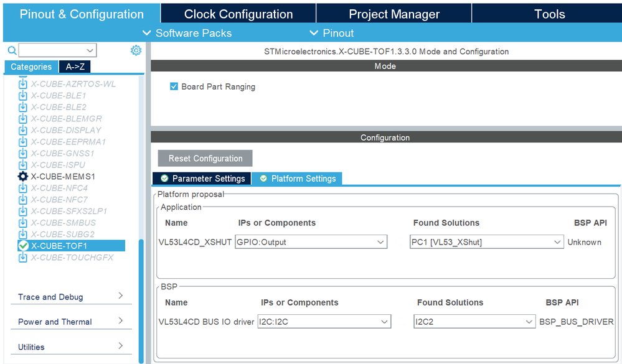Image resolution: width=622 pixels, height=364 pixels.
Task: Switch to the Clock Configuration tab
Action: tap(238, 14)
